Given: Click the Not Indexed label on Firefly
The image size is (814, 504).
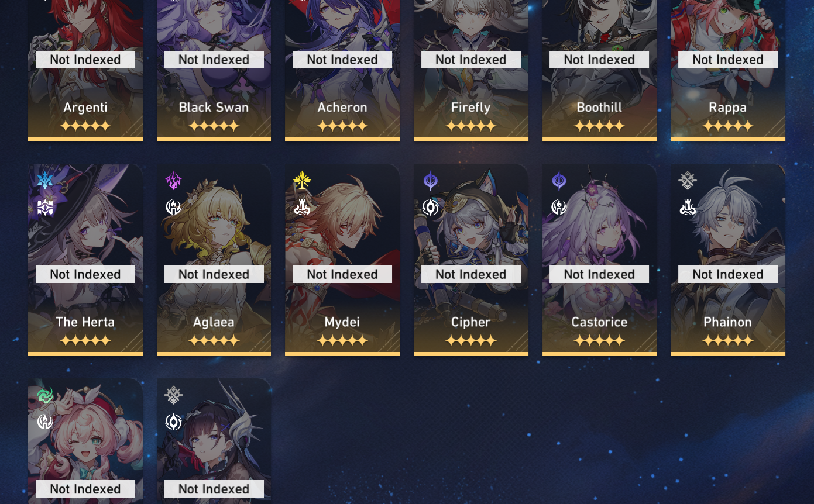Looking at the screenshot, I should 471,60.
